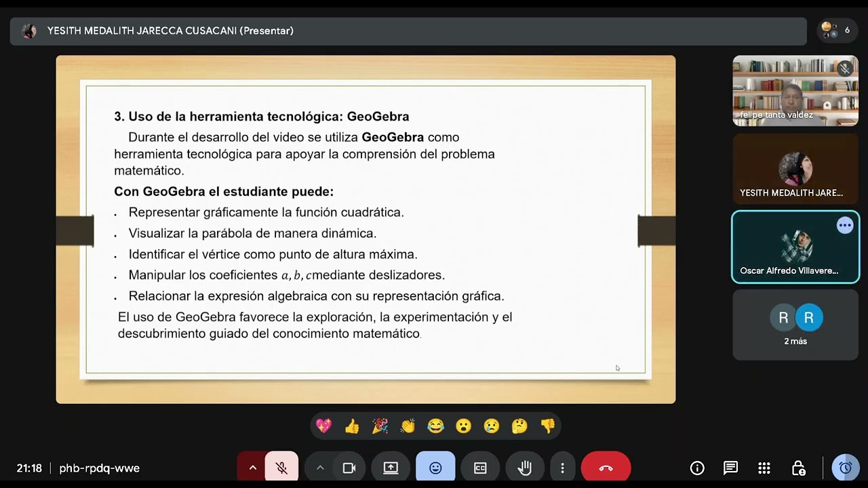The image size is (868, 488).
Task: Click bullet 'Representar gráficamente la función cuadrática'
Action: (266, 212)
